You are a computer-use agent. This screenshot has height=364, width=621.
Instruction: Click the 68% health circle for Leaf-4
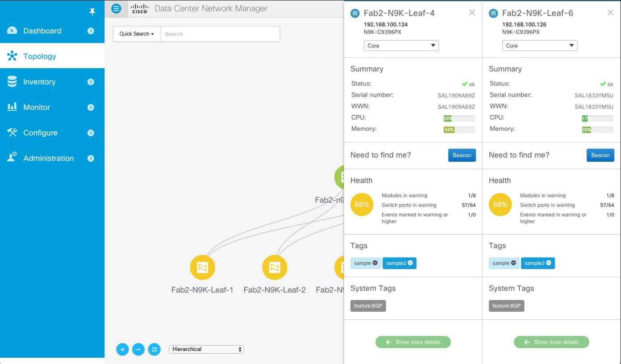(362, 205)
